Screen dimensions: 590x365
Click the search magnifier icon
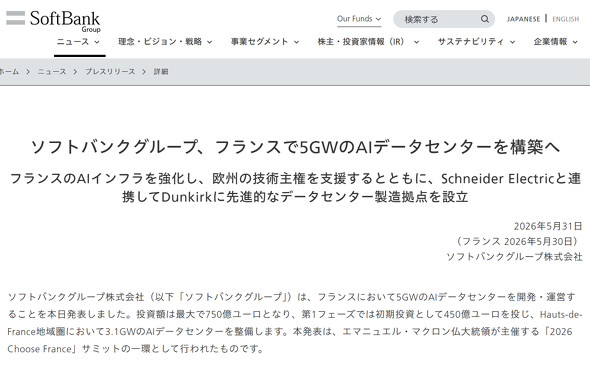pos(485,19)
